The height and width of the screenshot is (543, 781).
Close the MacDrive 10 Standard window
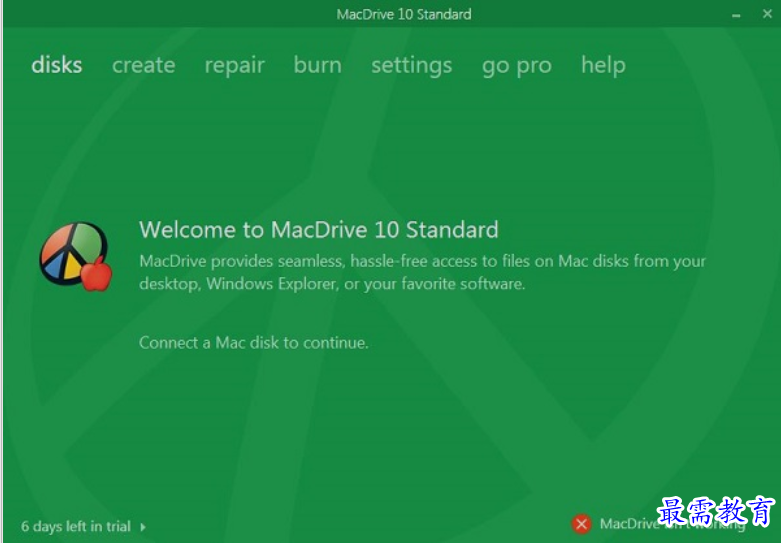point(767,14)
